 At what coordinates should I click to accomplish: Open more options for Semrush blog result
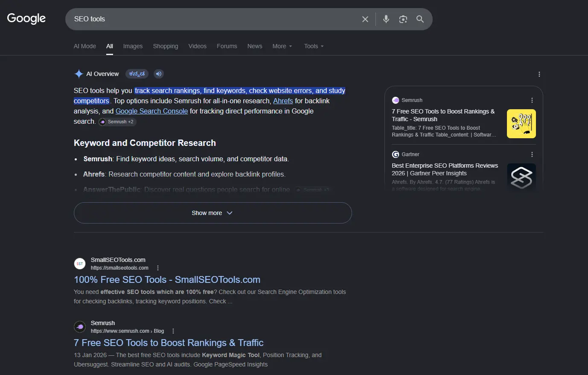[x=173, y=331]
